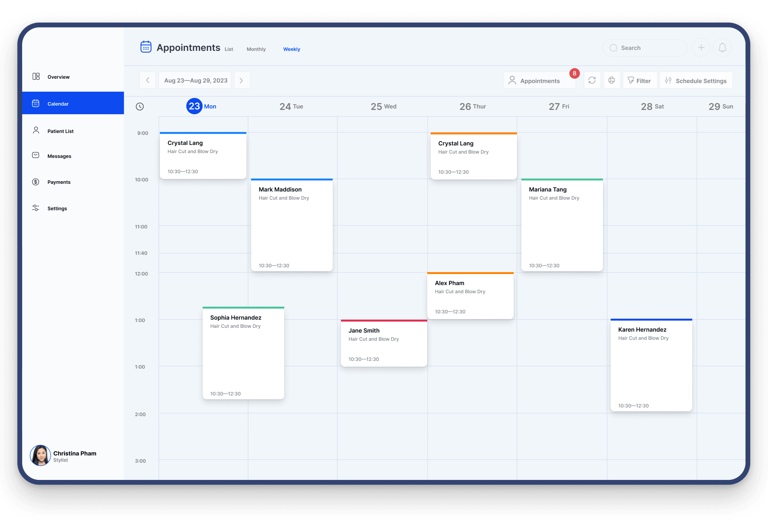Click the refresh sync icon

point(592,80)
